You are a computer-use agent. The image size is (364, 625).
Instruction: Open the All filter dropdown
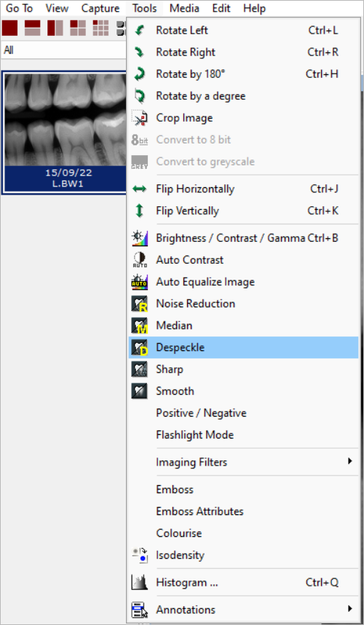(64, 50)
